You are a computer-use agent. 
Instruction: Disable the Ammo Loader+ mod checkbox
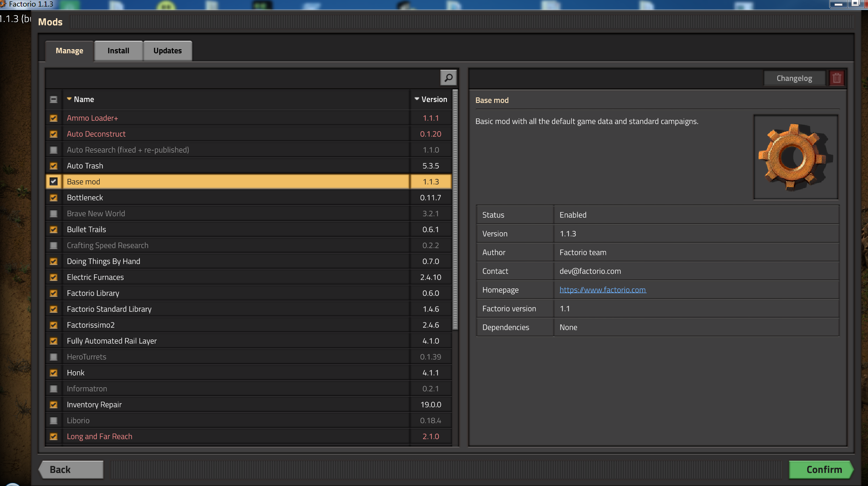[x=54, y=118]
